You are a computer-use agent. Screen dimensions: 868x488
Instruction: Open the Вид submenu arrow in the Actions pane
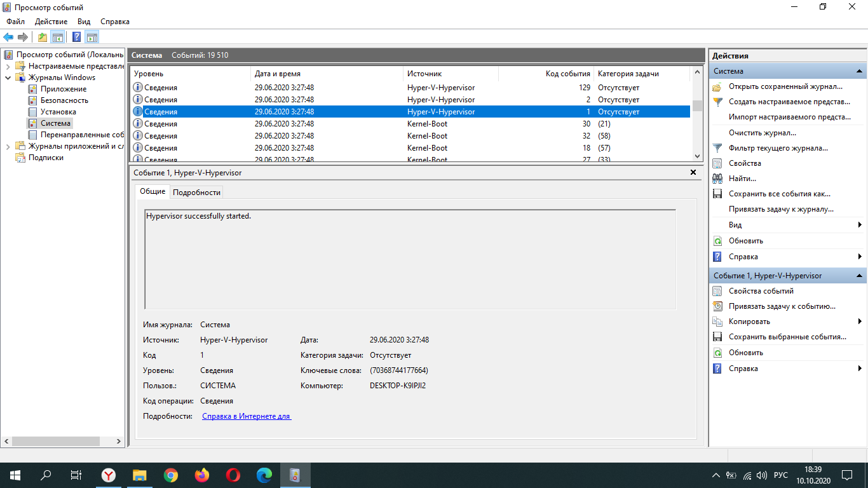(860, 225)
